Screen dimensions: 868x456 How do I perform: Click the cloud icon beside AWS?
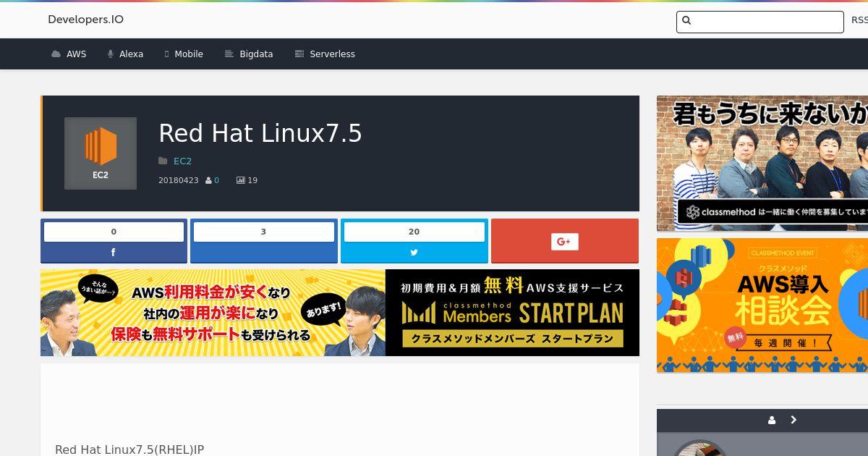(x=56, y=54)
